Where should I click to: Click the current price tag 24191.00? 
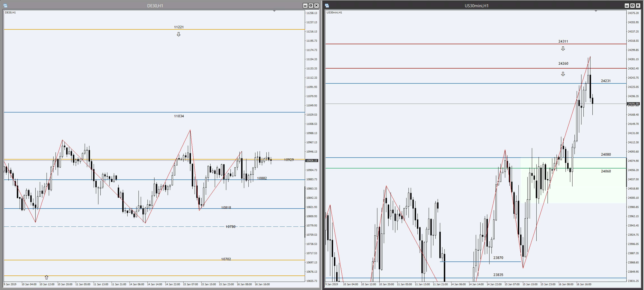[x=633, y=104]
